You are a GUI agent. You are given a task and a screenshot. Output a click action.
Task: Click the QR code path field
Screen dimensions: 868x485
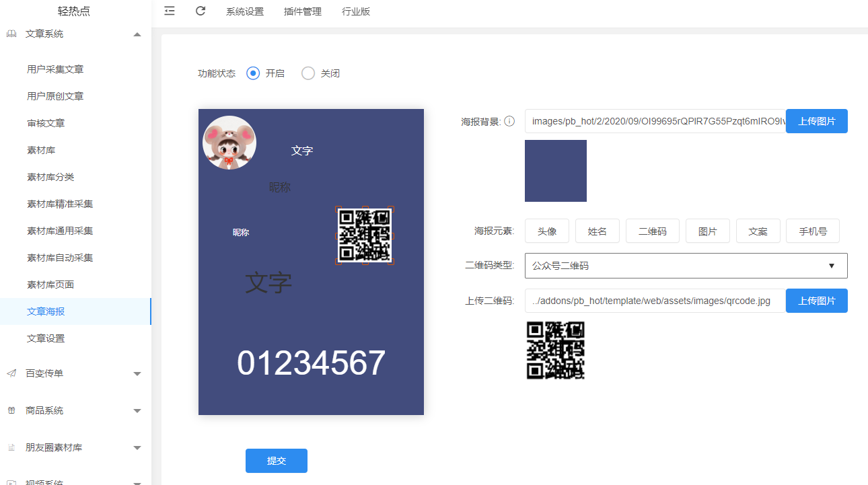[655, 301]
